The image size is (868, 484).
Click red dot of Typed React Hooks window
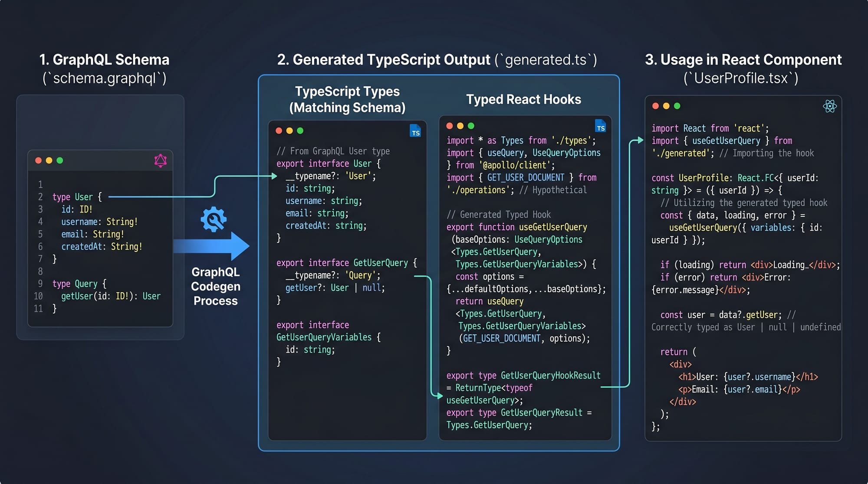pyautogui.click(x=450, y=126)
